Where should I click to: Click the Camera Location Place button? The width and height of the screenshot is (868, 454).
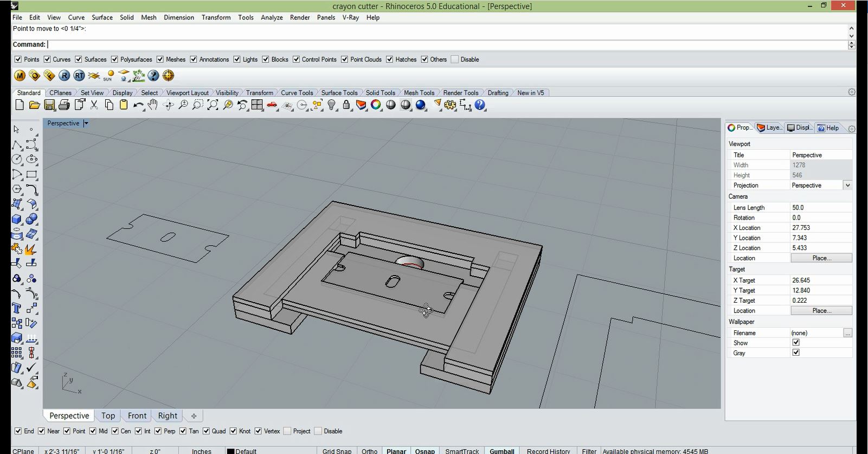pos(821,258)
